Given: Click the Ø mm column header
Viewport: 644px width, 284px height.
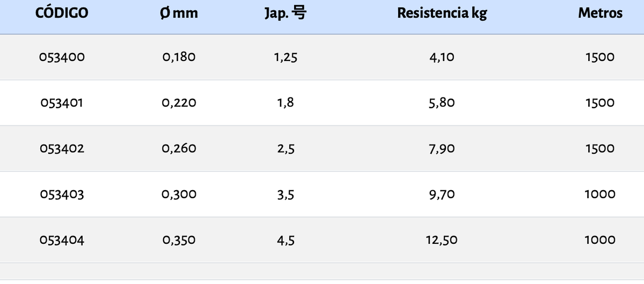Looking at the screenshot, I should (179, 13).
